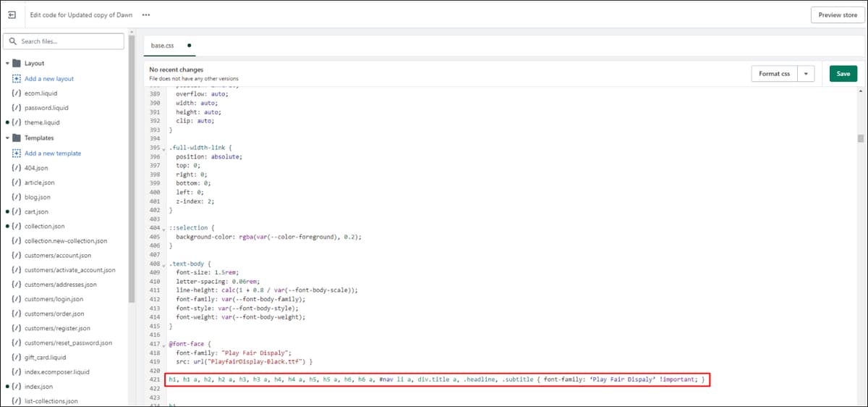Open ecom.liquid file
This screenshot has height=407, width=868.
coord(41,93)
